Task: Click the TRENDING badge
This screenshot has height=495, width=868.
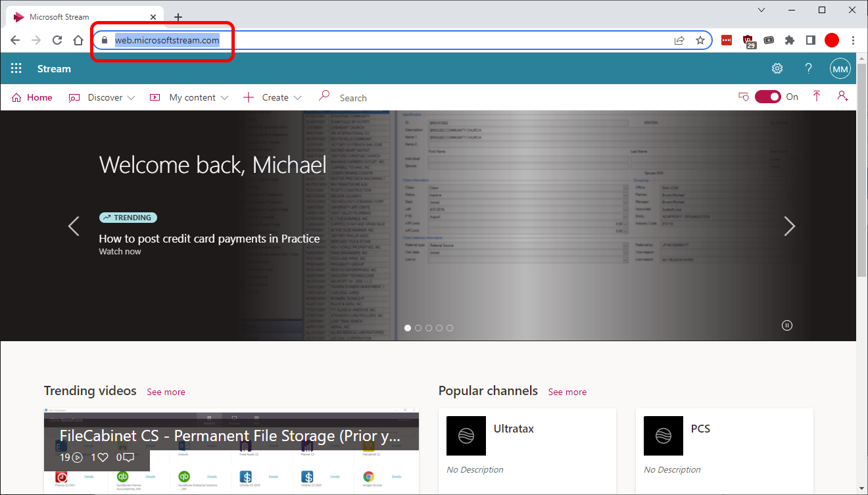Action: coord(128,218)
